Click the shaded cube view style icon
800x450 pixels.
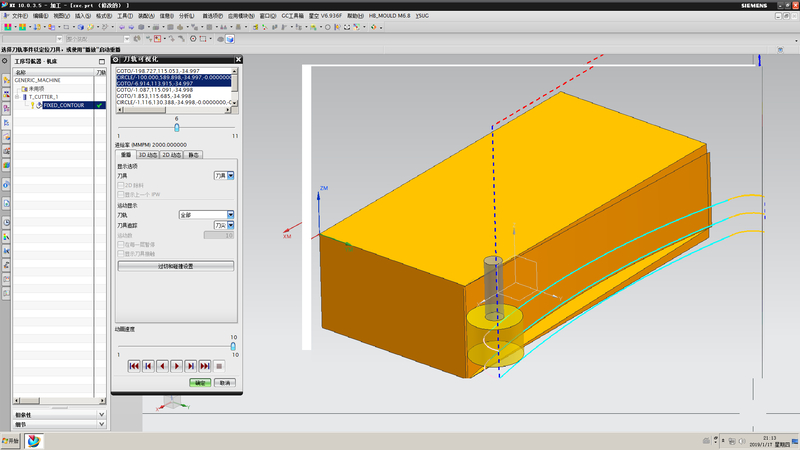(230, 39)
